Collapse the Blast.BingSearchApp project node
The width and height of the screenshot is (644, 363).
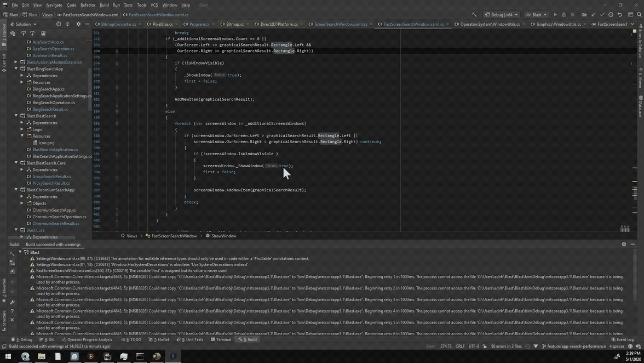pos(16,69)
